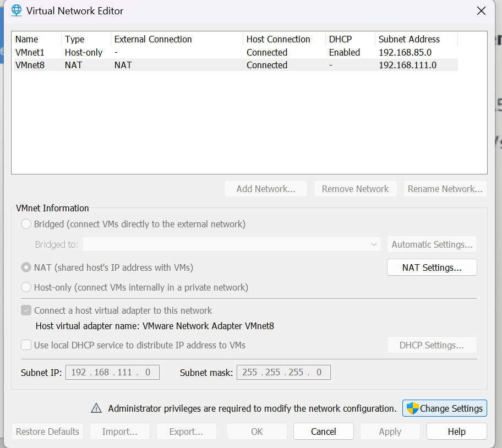Open NAT Settings dialog
The height and width of the screenshot is (448, 502).
click(432, 267)
